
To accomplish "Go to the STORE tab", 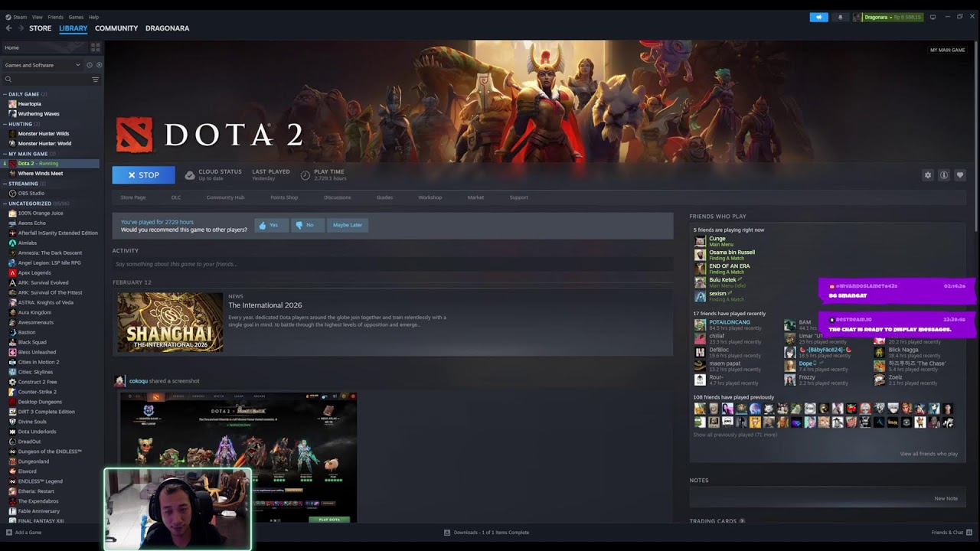I will tap(40, 28).
